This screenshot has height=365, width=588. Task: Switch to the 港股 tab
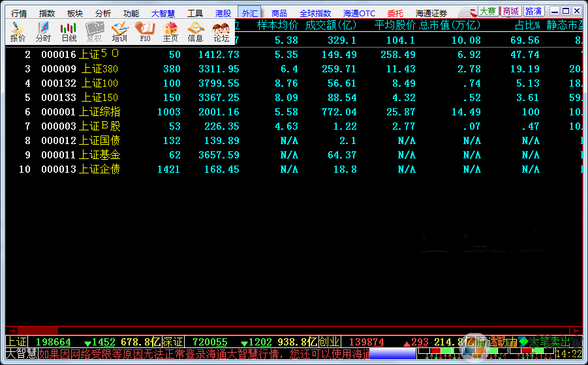(x=223, y=14)
